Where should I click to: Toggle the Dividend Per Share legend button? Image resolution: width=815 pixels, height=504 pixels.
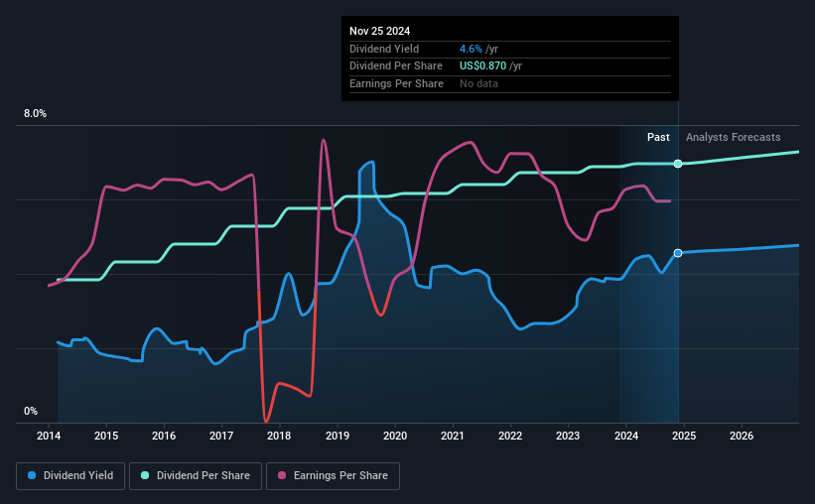click(x=196, y=476)
